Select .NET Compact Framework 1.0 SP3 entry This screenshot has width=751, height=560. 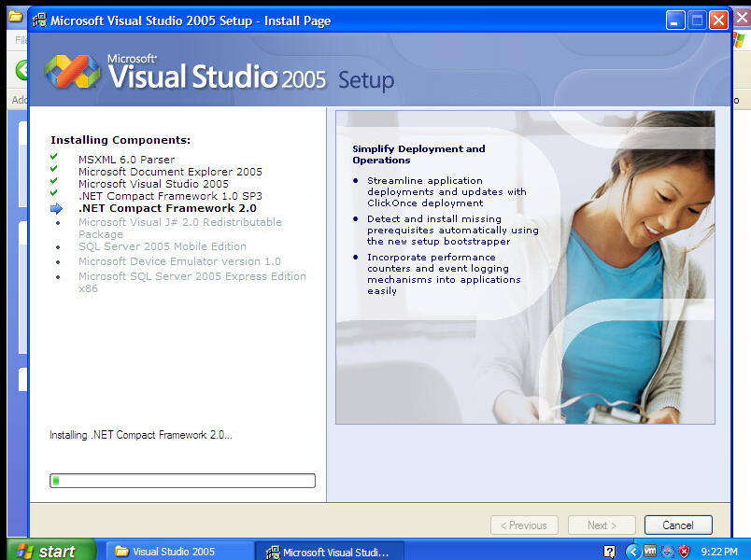pyautogui.click(x=170, y=196)
